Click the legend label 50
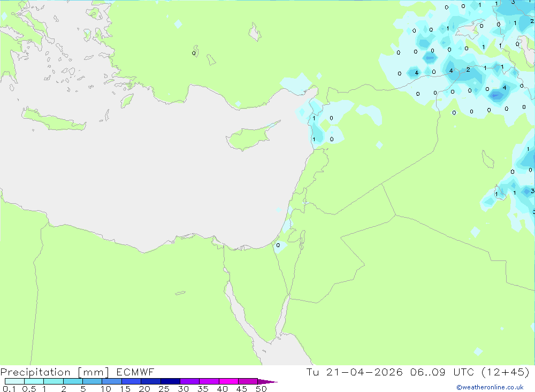This screenshot has width=535, height=392. [262, 389]
